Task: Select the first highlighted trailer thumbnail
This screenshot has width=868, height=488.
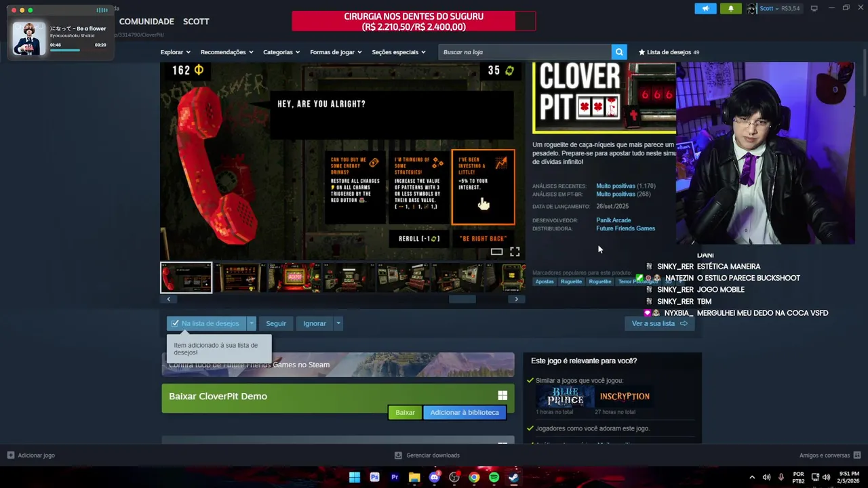Action: pyautogui.click(x=186, y=278)
